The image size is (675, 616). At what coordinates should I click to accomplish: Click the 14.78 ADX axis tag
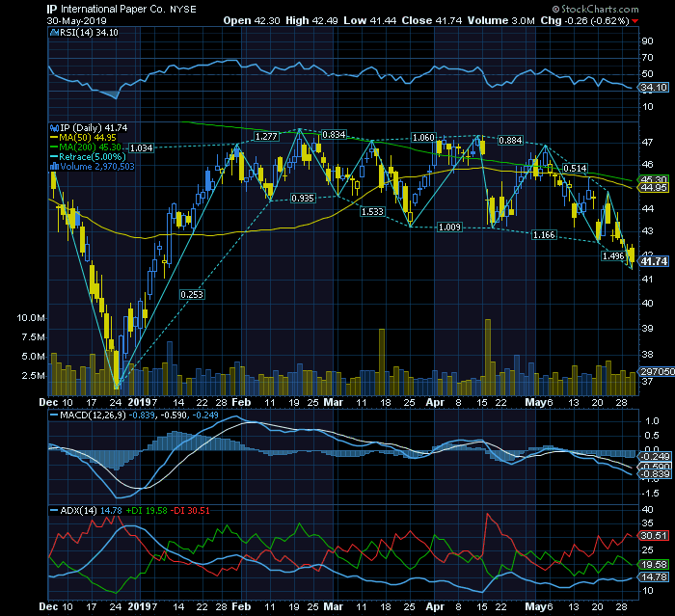654,576
